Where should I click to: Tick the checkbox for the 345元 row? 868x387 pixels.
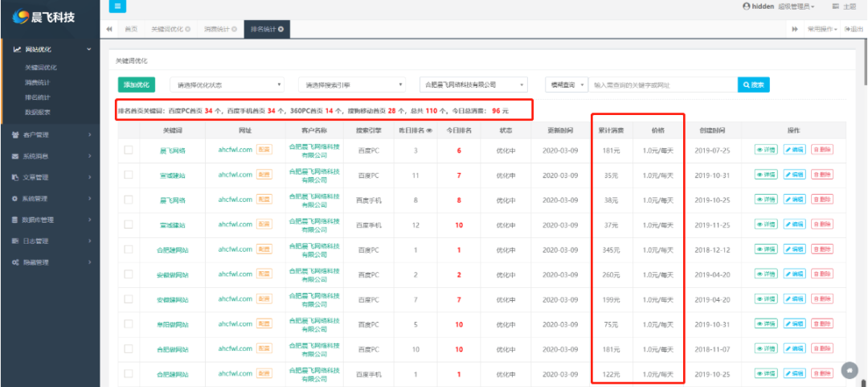[x=129, y=249]
